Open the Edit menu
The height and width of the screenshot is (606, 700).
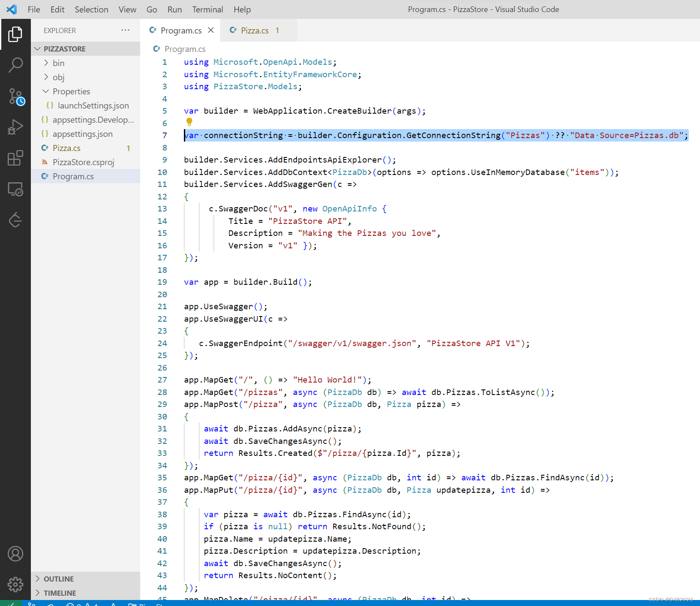[x=57, y=9]
